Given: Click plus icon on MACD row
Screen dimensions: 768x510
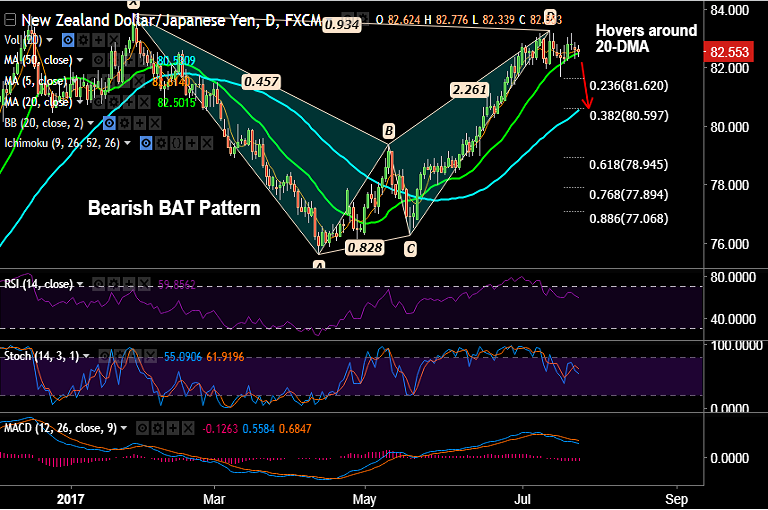Looking at the screenshot, I should tap(172, 429).
